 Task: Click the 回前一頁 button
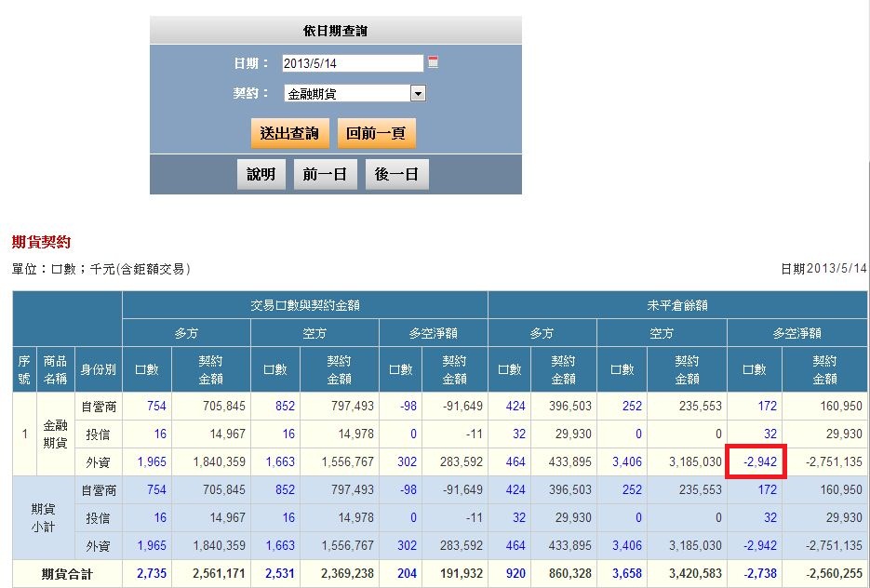[x=376, y=133]
